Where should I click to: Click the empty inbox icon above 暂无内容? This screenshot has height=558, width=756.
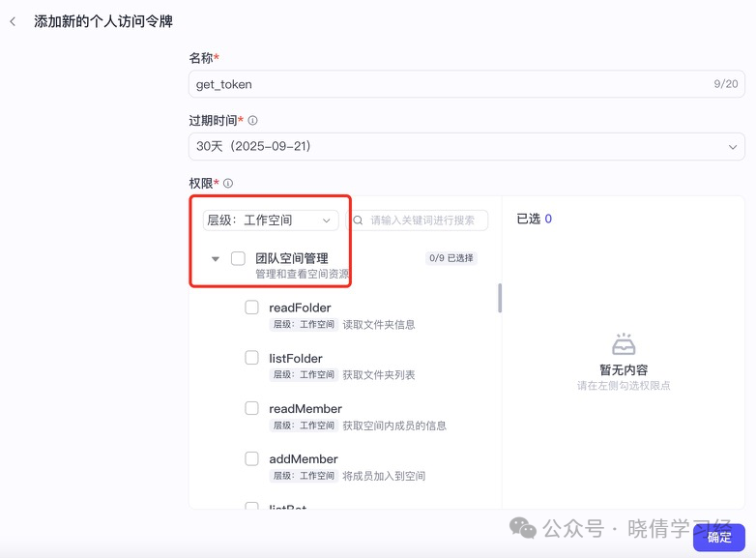pos(624,344)
